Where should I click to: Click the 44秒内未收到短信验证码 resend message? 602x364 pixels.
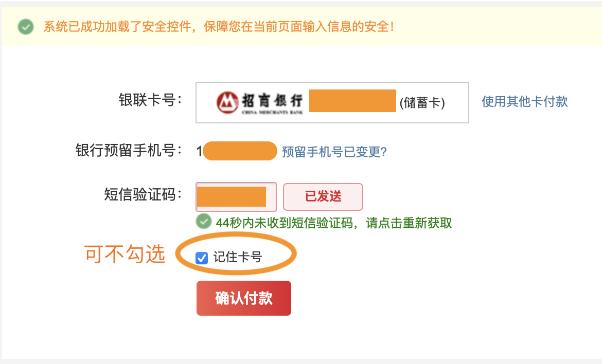tap(334, 223)
